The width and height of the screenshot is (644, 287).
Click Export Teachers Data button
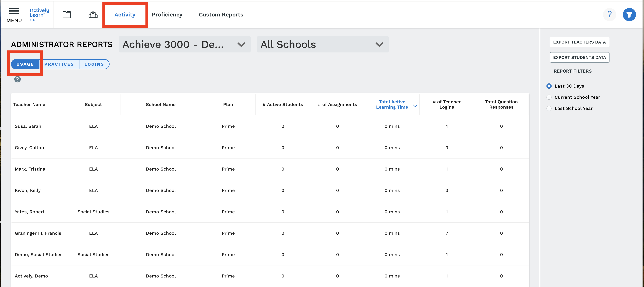point(579,42)
